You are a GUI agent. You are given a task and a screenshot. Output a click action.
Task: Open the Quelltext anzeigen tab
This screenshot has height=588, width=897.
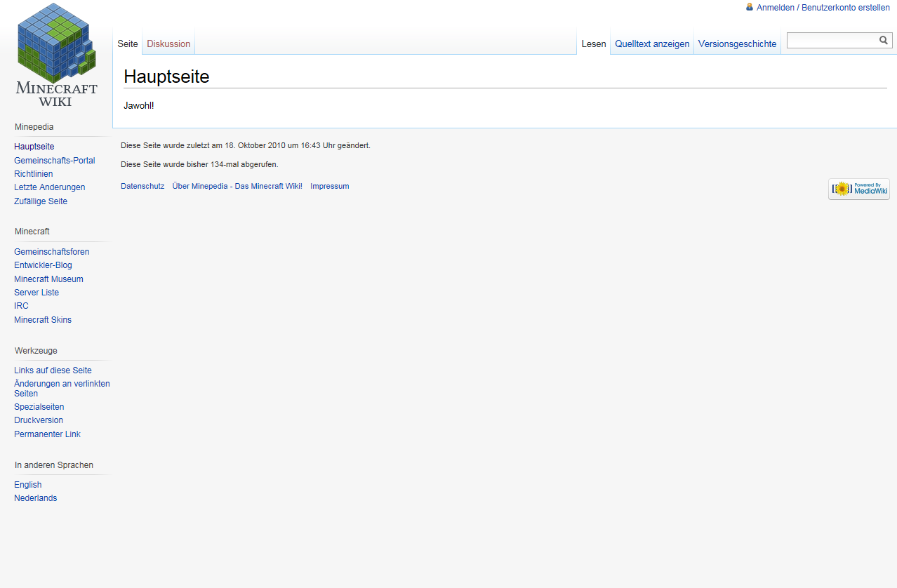652,44
